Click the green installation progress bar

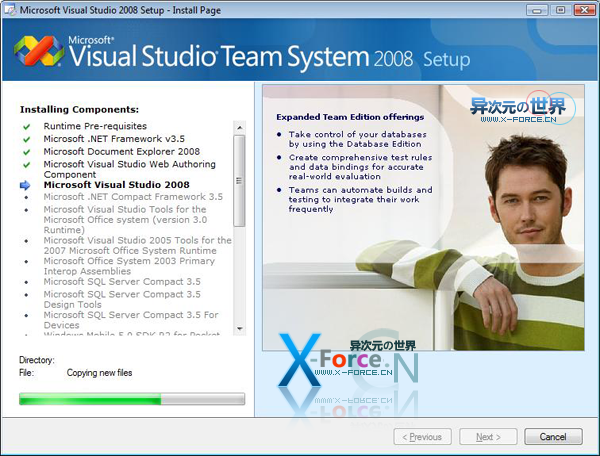pyautogui.click(x=132, y=399)
